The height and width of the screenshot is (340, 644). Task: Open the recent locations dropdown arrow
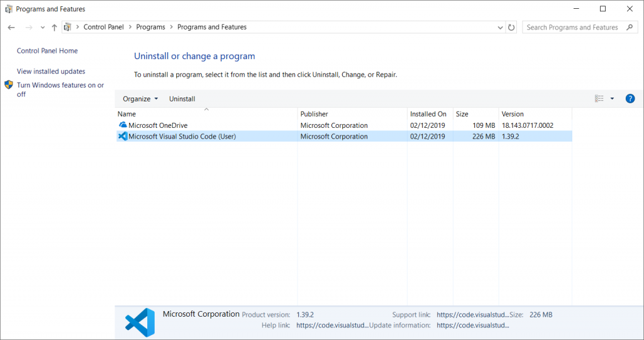pos(43,28)
